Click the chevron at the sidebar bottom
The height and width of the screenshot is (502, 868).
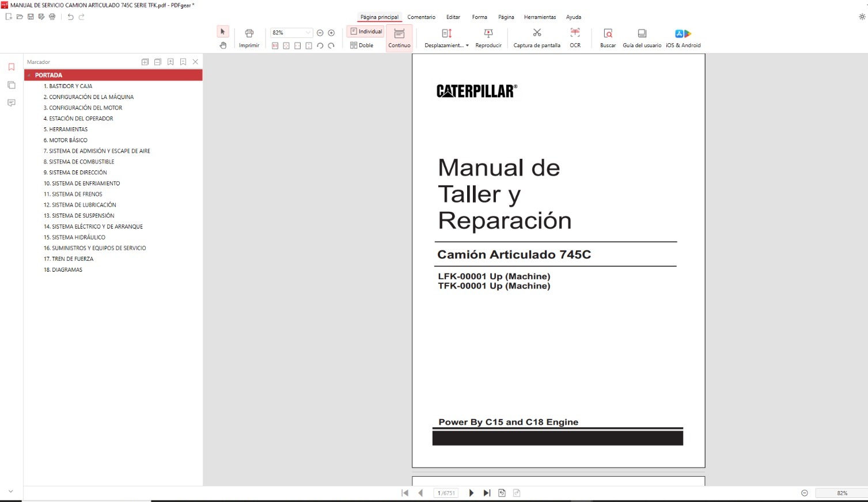pyautogui.click(x=11, y=491)
